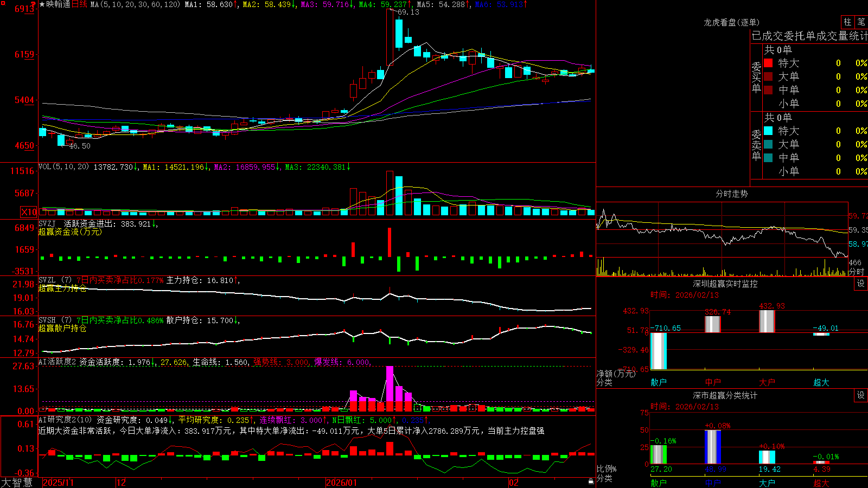Viewport: 868px width, 488px height.
Task: Click the AI活跃度2 indicator label
Action: click(x=58, y=362)
